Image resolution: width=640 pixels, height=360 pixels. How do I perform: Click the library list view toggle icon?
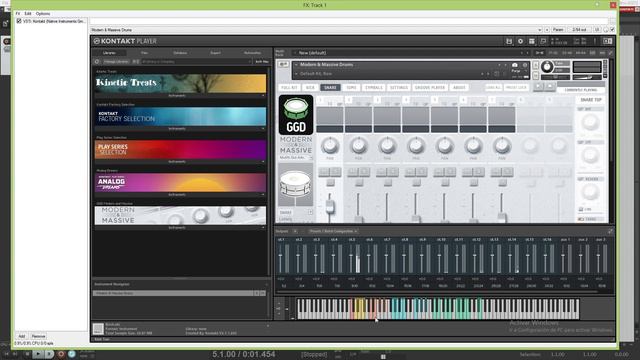click(136, 62)
